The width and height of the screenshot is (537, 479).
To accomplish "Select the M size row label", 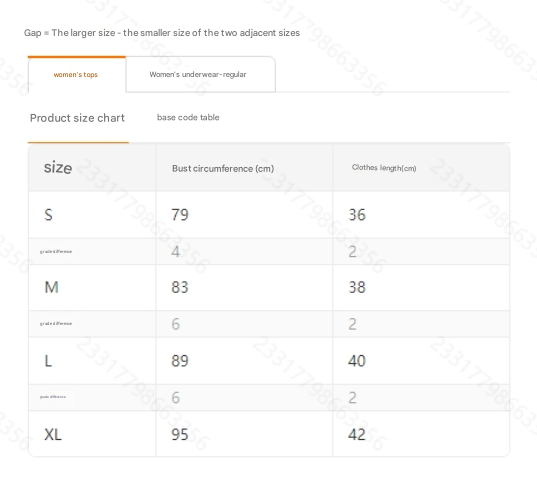I will click(x=51, y=287).
